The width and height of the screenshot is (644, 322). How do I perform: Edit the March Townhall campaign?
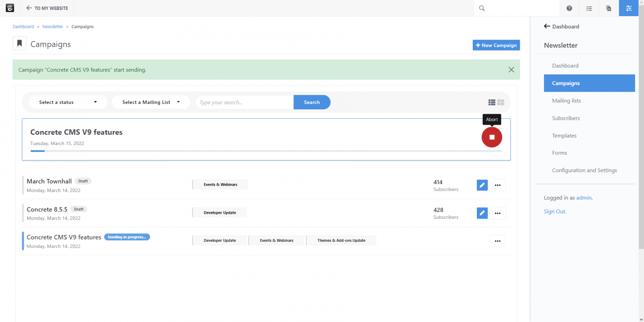click(482, 185)
